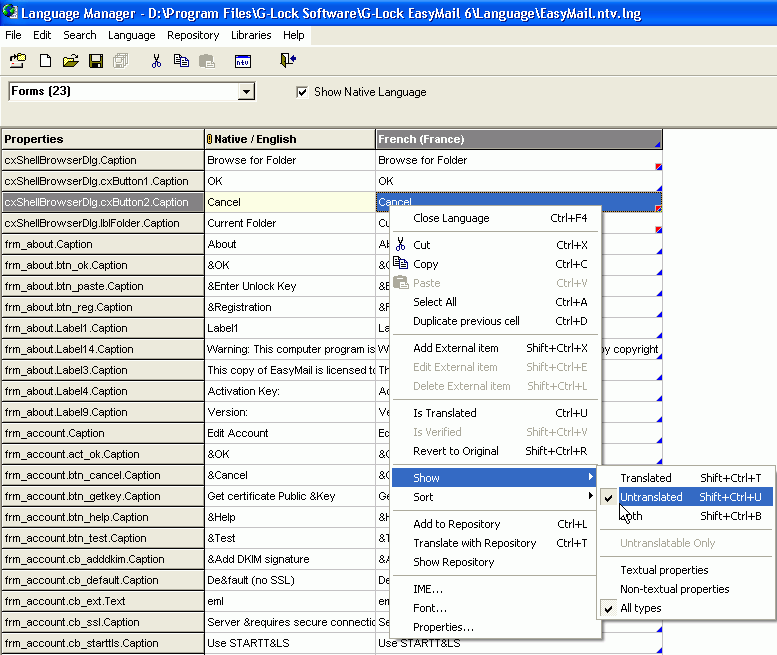Screen dimensions: 777x655
Task: Choose Add External item
Action: tap(495, 348)
